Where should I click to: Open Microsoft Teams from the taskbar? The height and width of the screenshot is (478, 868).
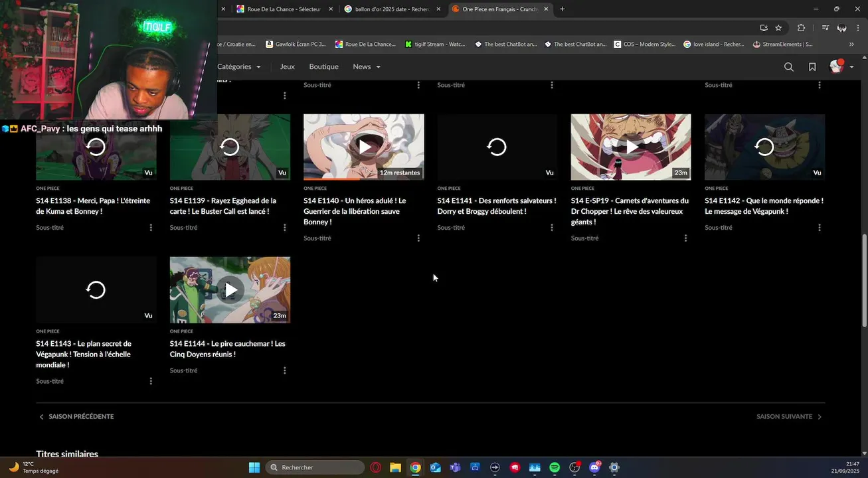(455, 467)
